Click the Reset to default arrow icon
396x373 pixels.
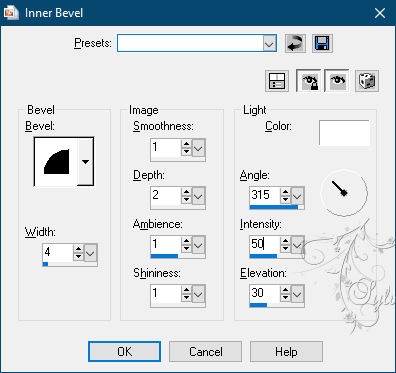(295, 43)
